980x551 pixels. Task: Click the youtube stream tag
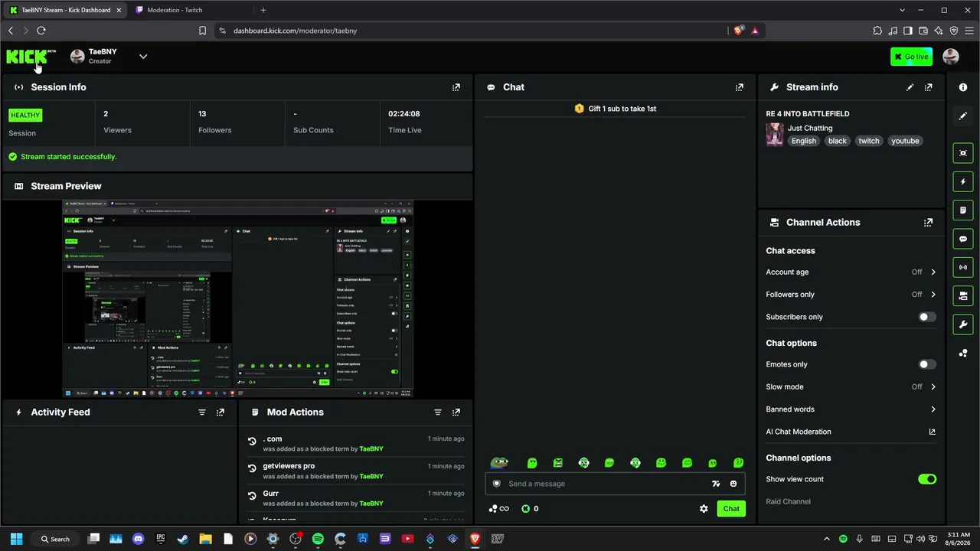[905, 141]
